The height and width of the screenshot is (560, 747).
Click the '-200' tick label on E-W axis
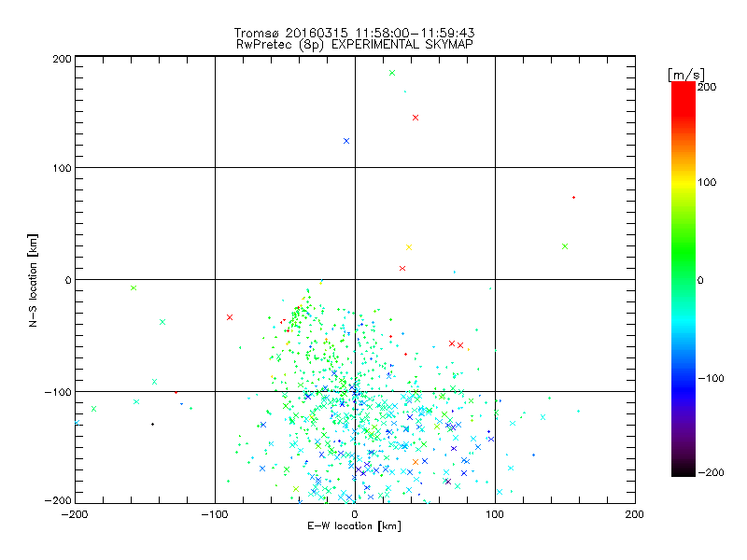click(x=76, y=515)
